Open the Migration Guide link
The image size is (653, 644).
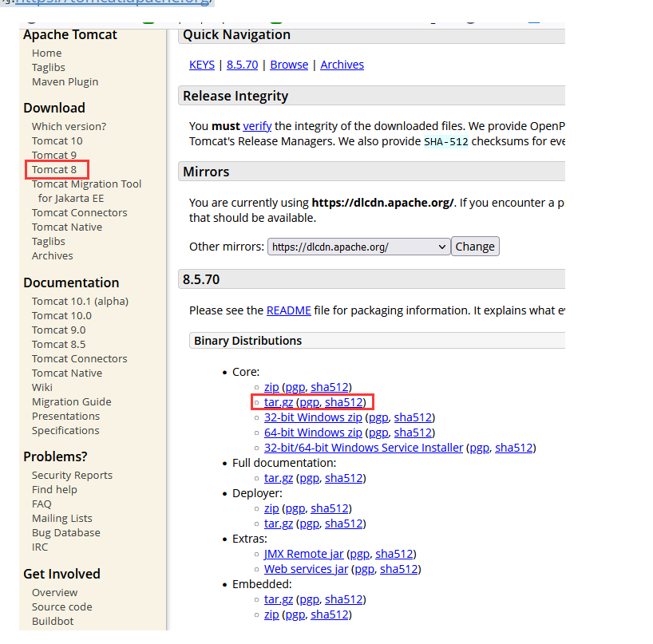[72, 402]
